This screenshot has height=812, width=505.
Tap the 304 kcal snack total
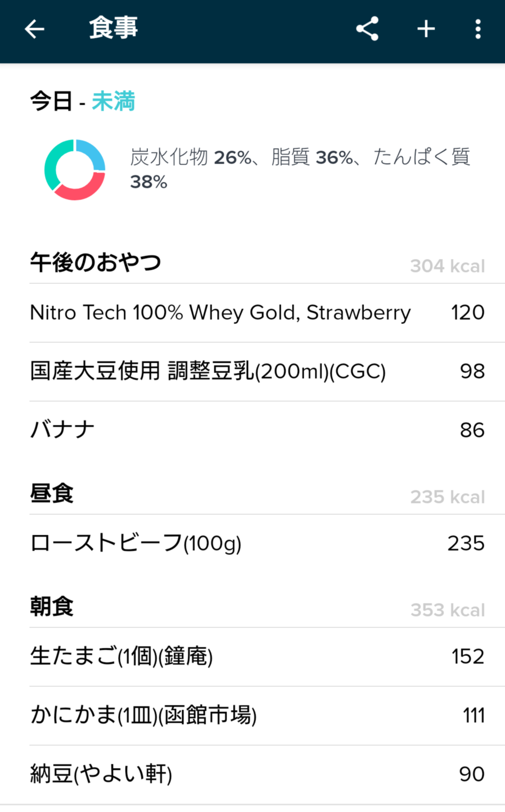coord(447,266)
